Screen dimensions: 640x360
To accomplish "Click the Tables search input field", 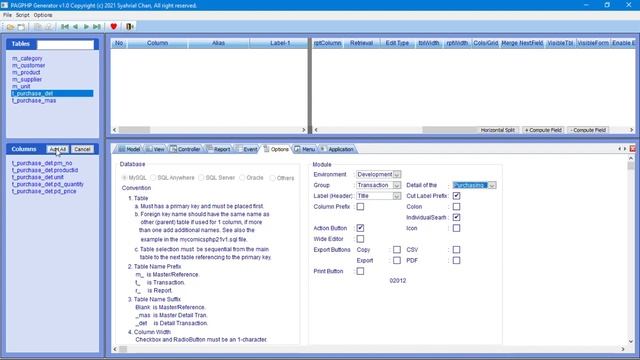I will coord(65,44).
